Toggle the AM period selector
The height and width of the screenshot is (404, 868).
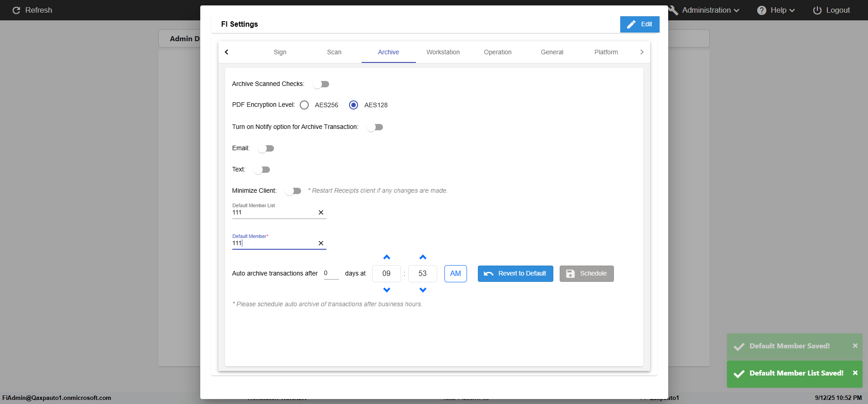455,274
